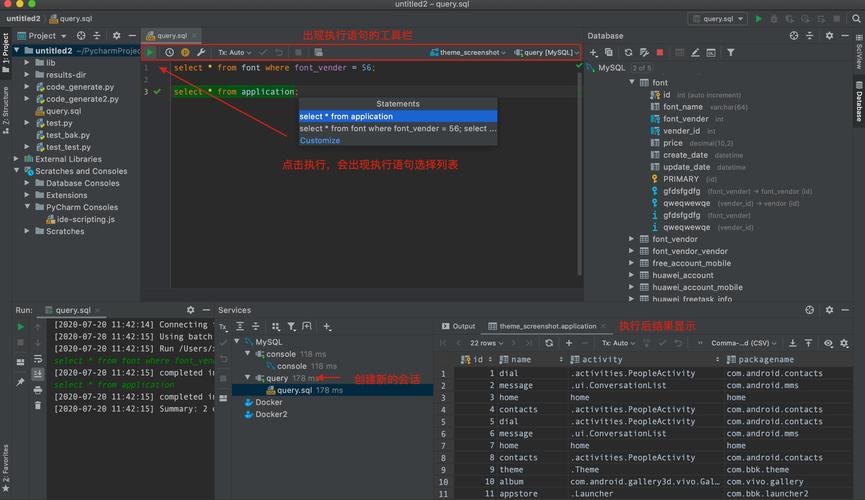Open Database panel settings gear
The image size is (865, 500).
[829, 35]
